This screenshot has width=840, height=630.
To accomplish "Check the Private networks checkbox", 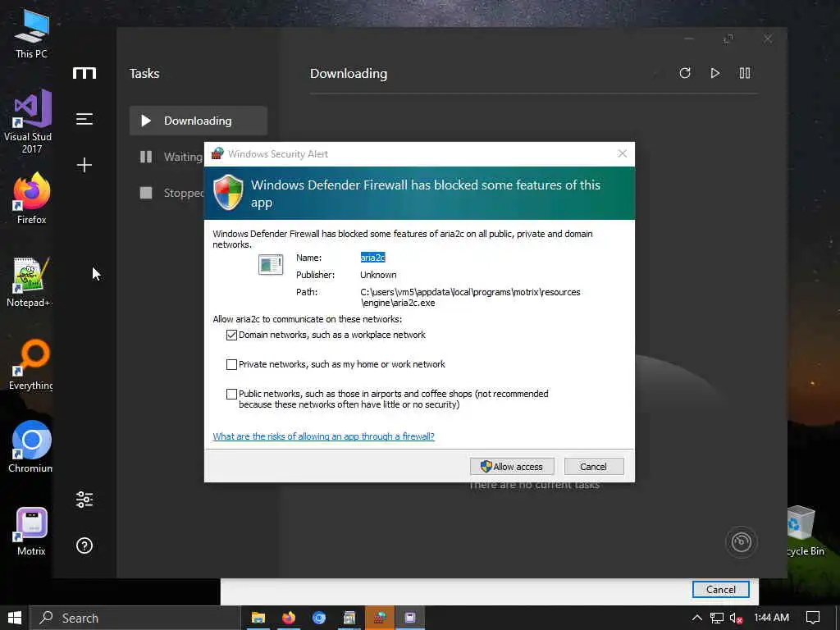I will point(231,364).
